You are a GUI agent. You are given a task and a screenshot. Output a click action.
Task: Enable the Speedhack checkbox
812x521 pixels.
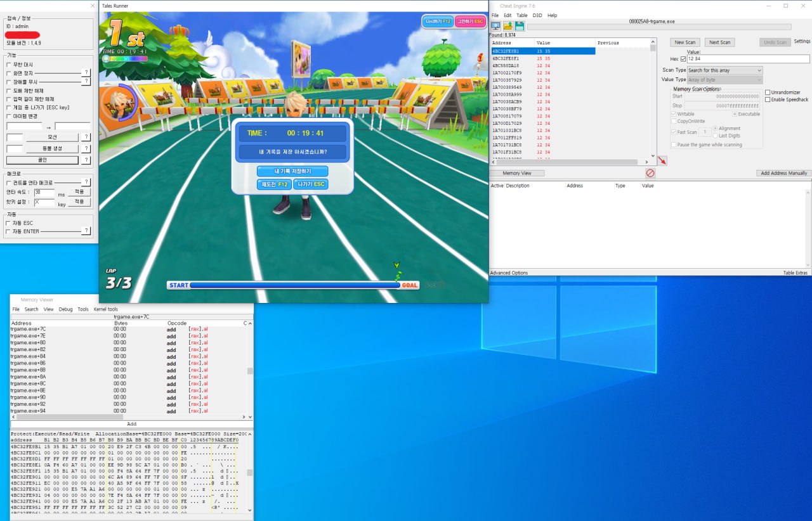768,100
